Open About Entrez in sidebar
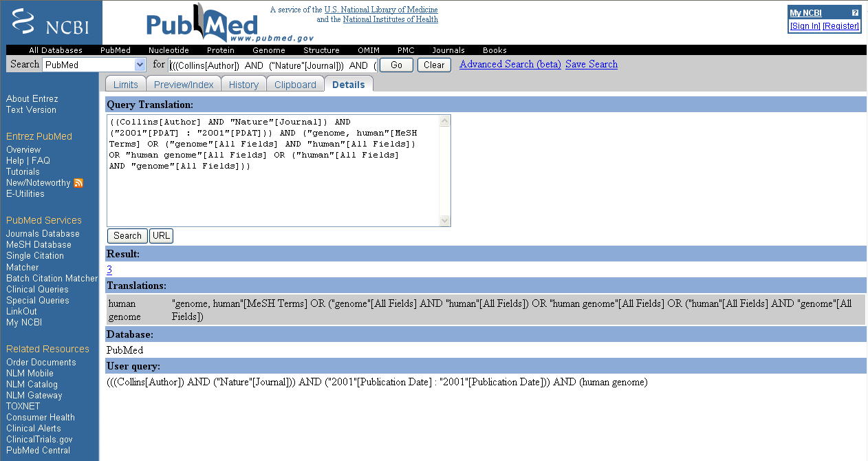Viewport: 868px width, 461px height. tap(32, 99)
